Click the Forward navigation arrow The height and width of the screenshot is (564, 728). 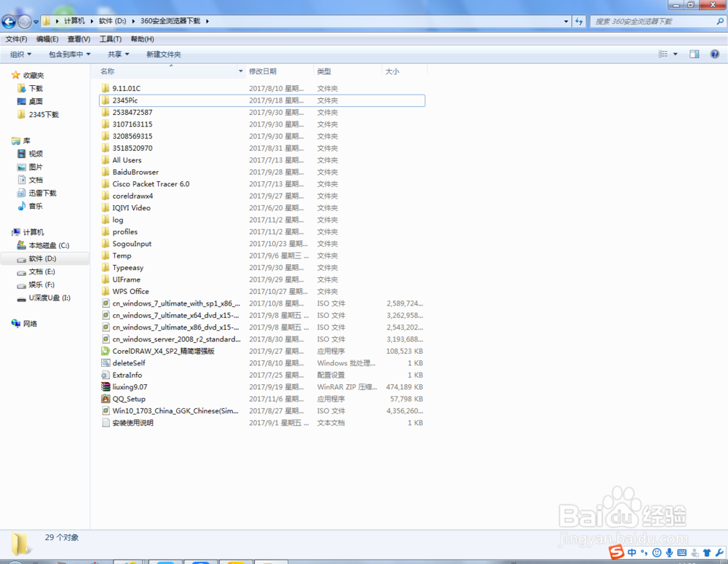coord(25,21)
